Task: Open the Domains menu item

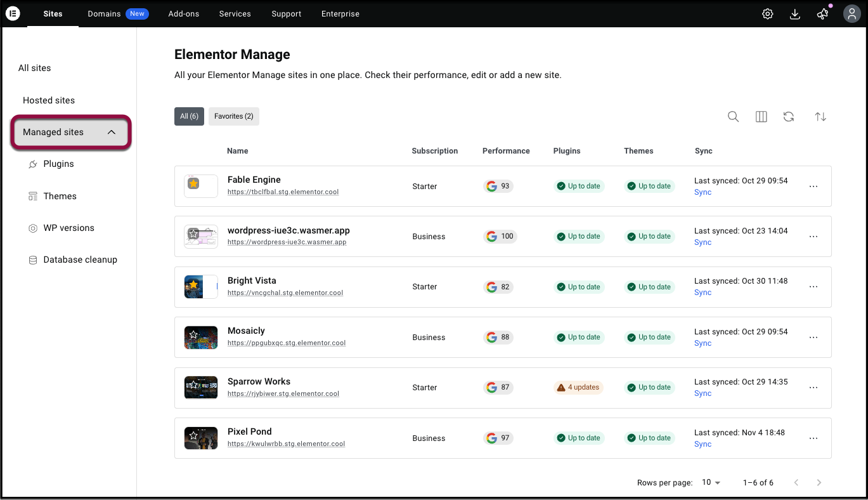Action: 103,13
